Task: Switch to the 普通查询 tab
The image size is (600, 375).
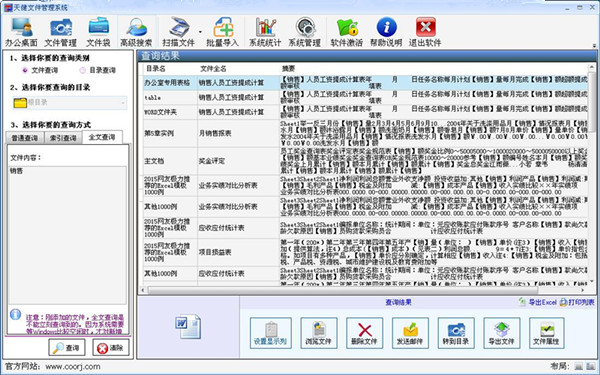Action: pos(25,138)
